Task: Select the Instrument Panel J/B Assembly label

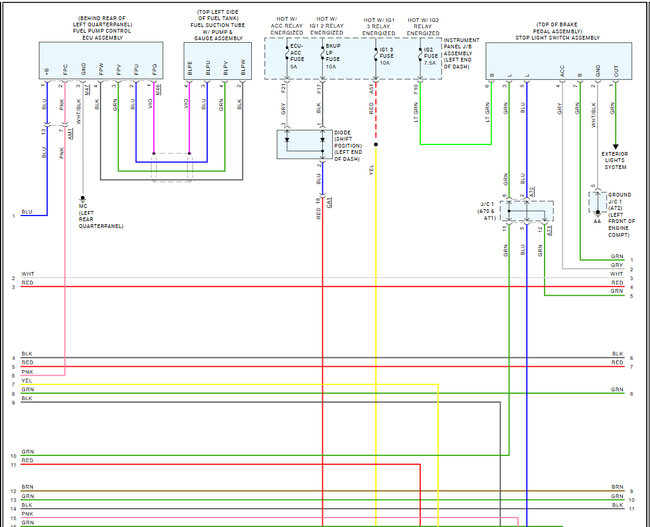Action: (461, 53)
